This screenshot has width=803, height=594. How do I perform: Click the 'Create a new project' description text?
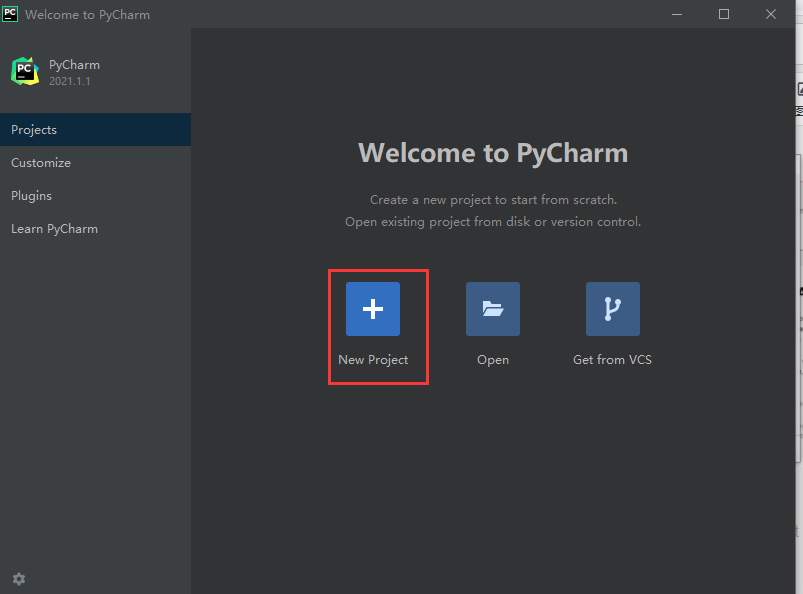[493, 200]
